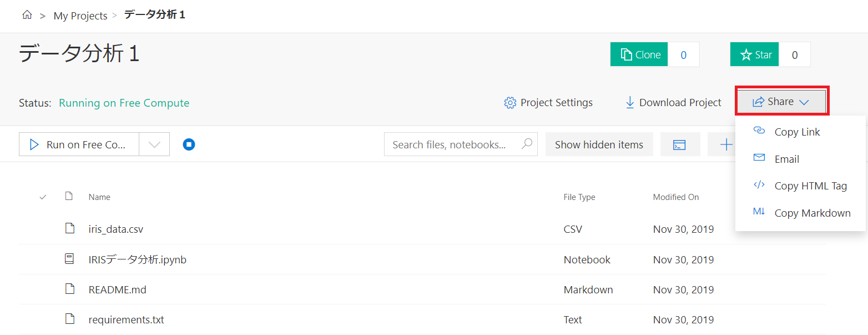Viewport: 868px width, 335px height.
Task: Click the Clone button
Action: coord(640,54)
